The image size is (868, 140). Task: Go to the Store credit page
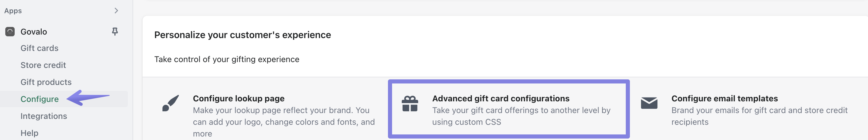43,65
